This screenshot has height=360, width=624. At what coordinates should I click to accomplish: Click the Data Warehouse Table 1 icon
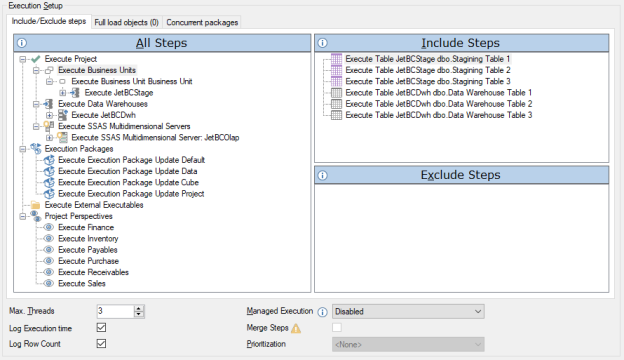click(x=336, y=93)
